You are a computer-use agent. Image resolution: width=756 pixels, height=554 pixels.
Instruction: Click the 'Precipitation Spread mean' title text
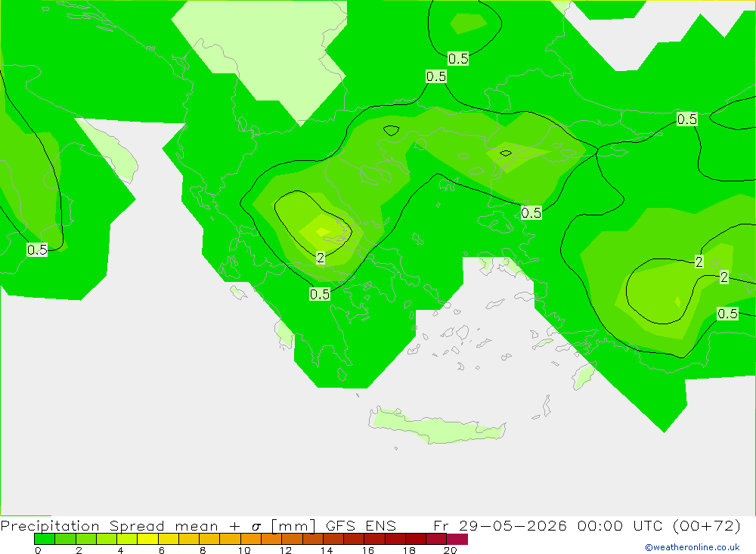click(110, 525)
